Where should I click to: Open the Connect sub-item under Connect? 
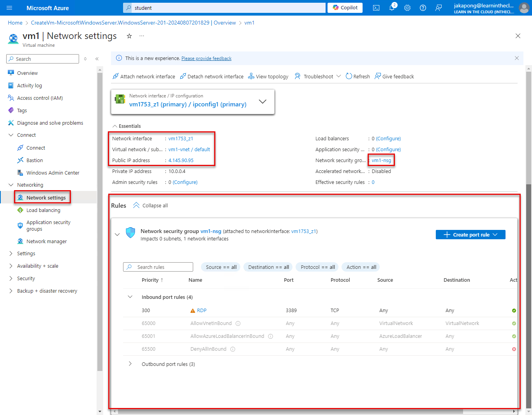pos(36,148)
